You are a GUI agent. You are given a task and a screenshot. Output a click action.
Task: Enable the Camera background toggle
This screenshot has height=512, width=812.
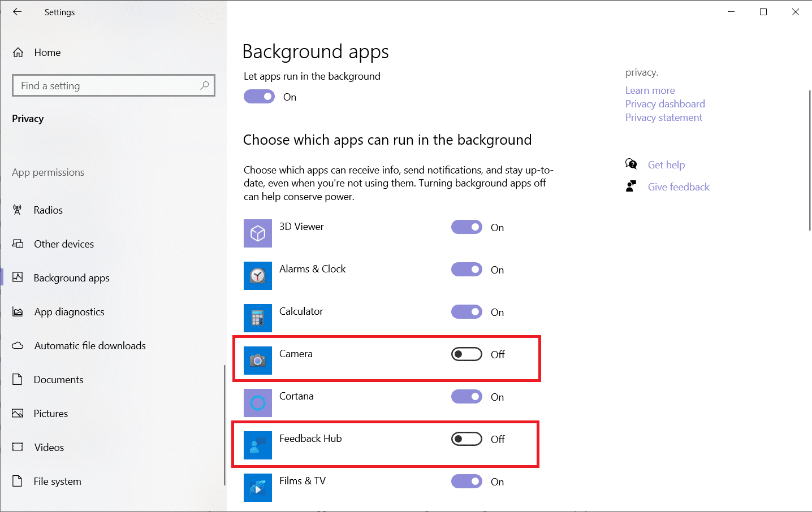pyautogui.click(x=467, y=354)
